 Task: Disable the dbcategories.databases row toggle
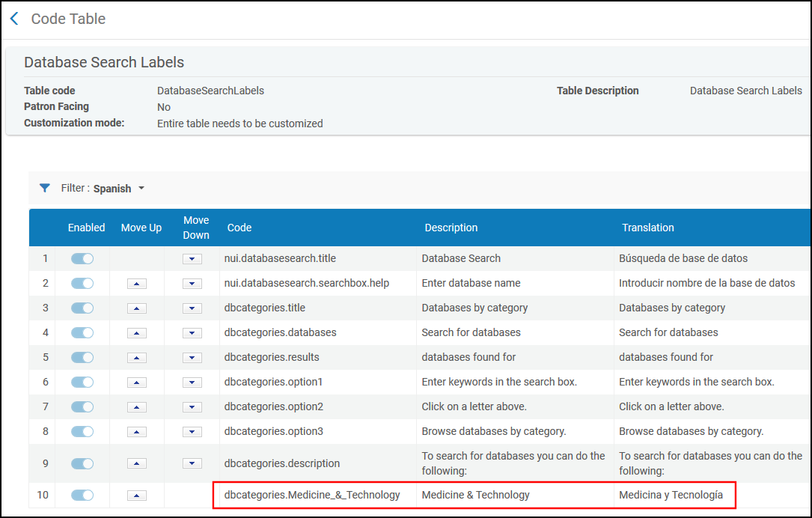click(82, 332)
